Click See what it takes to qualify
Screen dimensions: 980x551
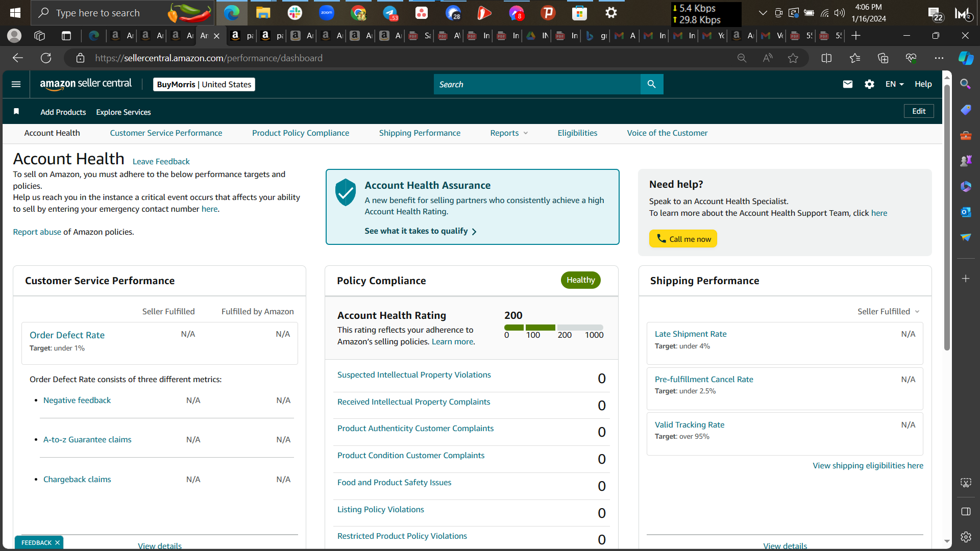421,231
